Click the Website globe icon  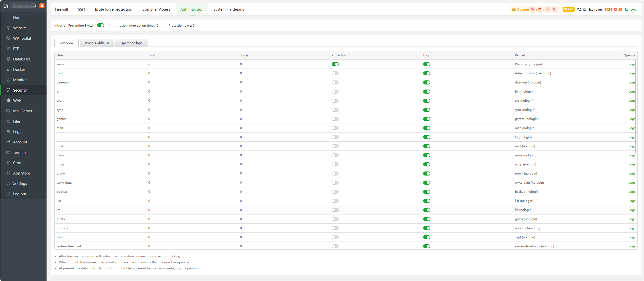[x=8, y=28]
